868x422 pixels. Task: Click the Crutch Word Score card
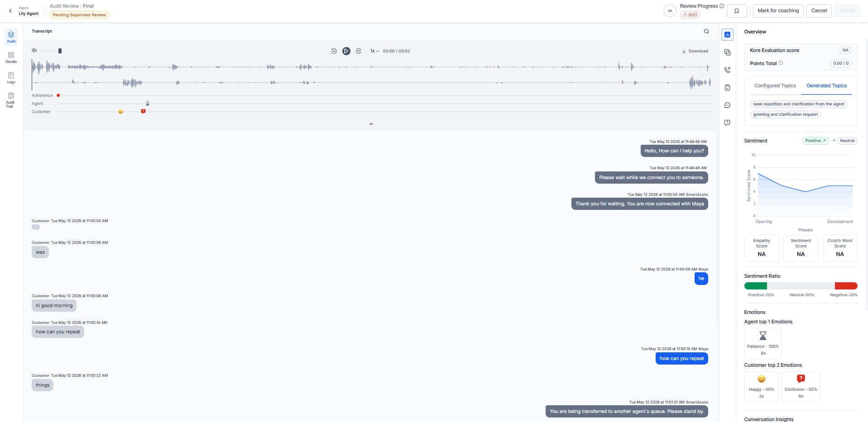pyautogui.click(x=840, y=248)
